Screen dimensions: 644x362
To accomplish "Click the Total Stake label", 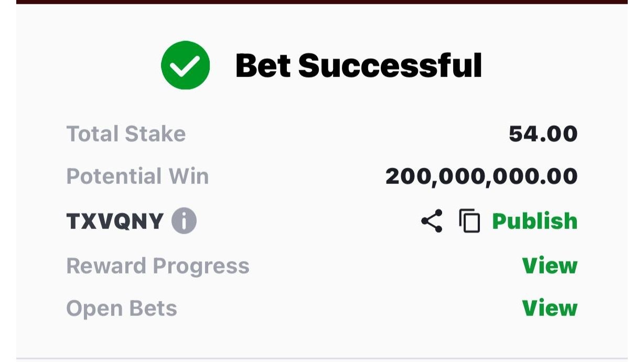I will click(x=126, y=134).
